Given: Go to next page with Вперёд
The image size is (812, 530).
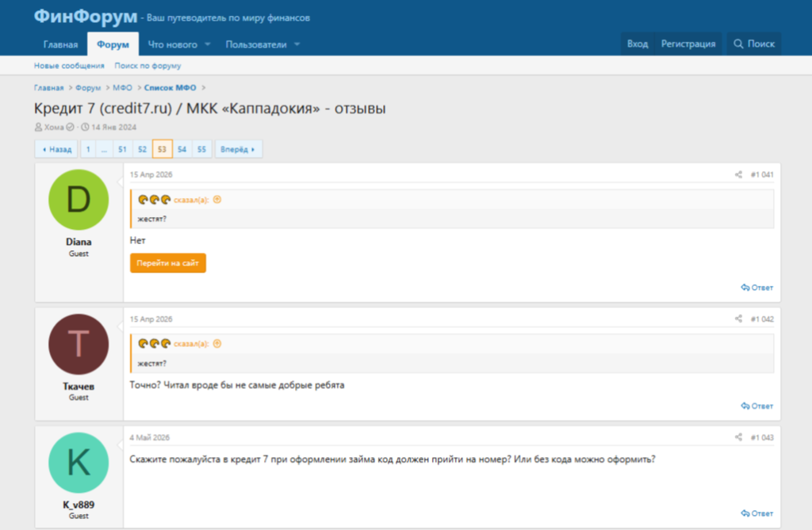Looking at the screenshot, I should pos(238,149).
